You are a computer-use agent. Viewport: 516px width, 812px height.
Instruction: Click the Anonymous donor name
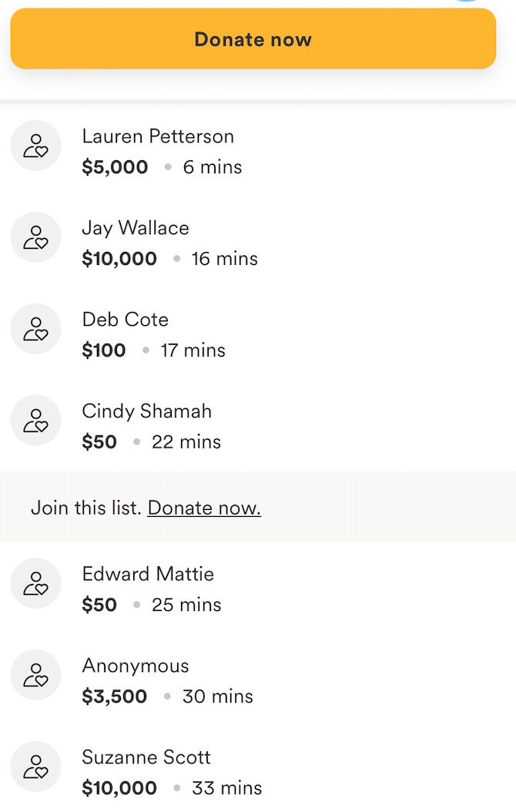click(136, 666)
